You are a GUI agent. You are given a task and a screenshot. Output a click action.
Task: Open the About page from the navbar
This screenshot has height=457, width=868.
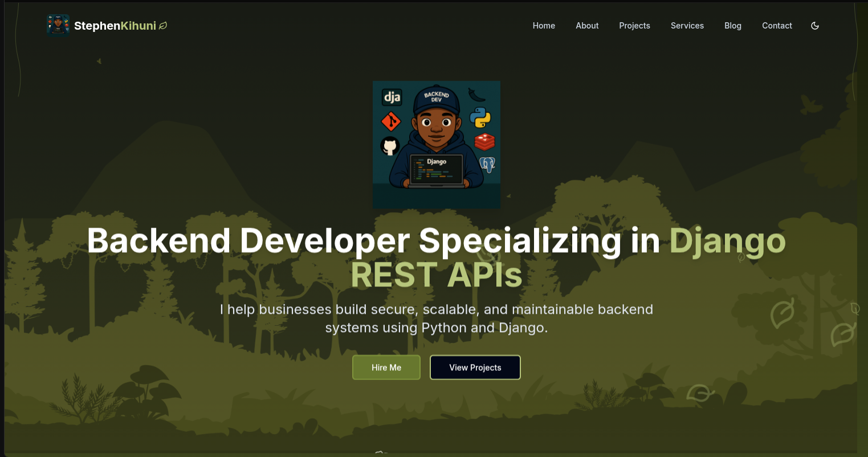coord(586,26)
